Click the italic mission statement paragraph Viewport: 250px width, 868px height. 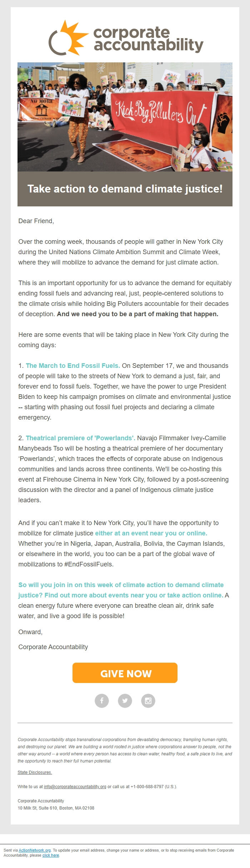point(125,750)
